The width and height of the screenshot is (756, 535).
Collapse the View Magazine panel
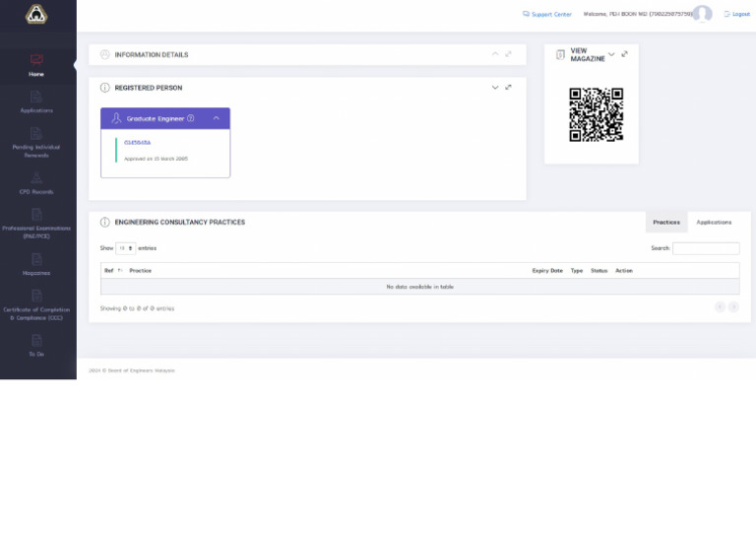pyautogui.click(x=611, y=54)
